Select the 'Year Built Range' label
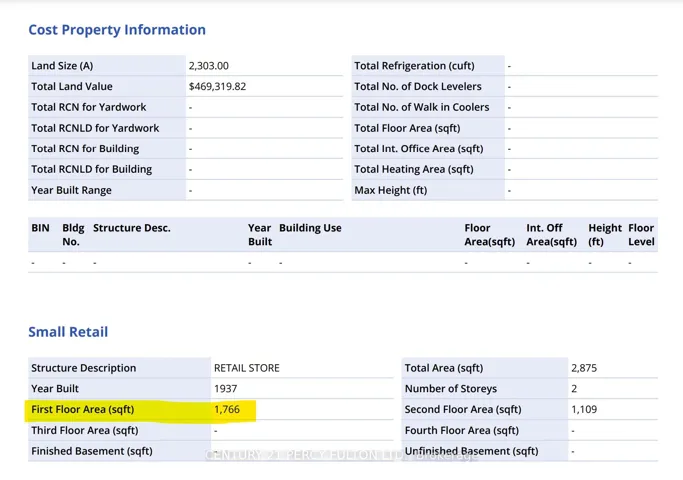The width and height of the screenshot is (683, 480). click(71, 190)
